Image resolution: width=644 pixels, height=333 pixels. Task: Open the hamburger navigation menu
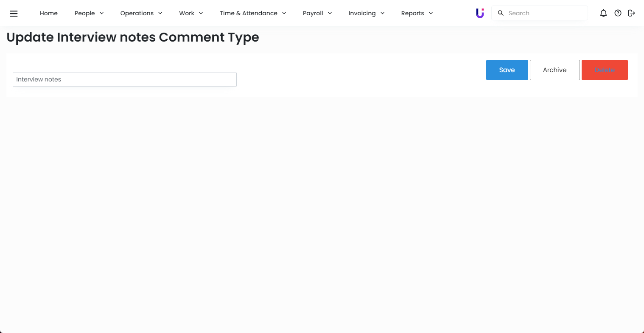[x=14, y=13]
